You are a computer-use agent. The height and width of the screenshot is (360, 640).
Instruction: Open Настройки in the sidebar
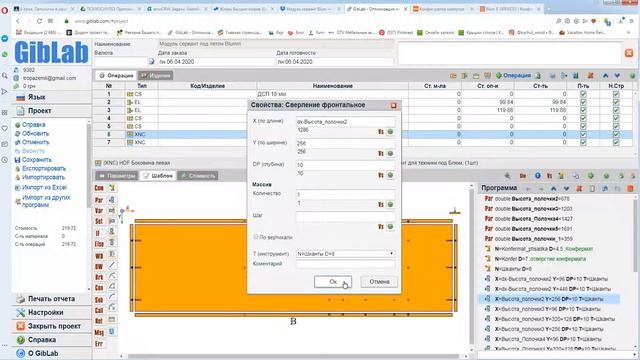coord(51,312)
